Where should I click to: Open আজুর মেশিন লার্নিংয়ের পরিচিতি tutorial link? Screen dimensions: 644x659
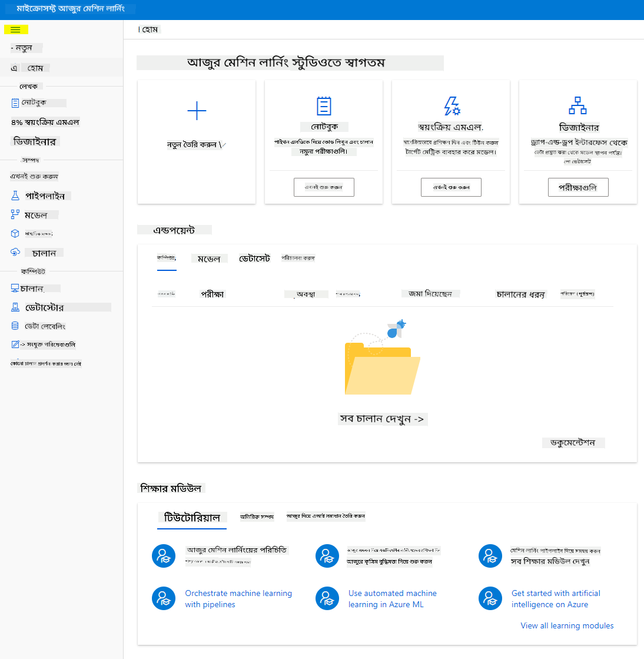pos(237,550)
